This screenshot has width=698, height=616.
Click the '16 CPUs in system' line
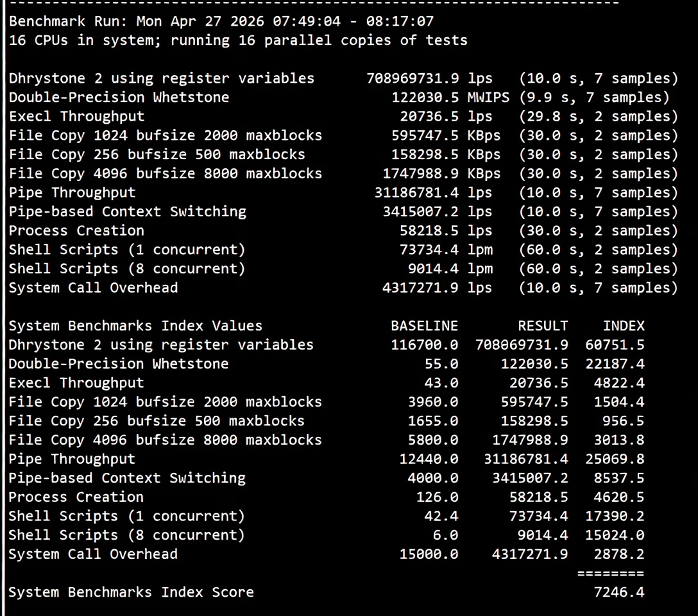point(238,40)
